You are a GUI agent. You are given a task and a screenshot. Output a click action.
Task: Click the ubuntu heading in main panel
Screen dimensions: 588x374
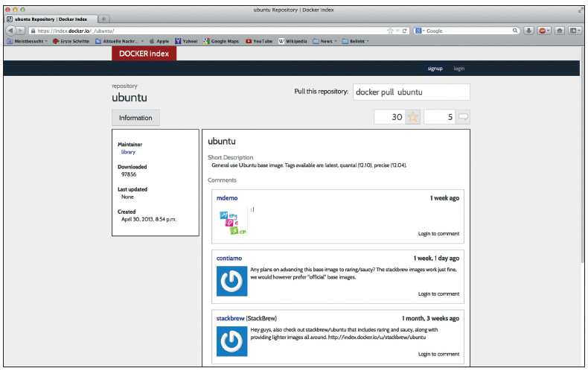(222, 142)
